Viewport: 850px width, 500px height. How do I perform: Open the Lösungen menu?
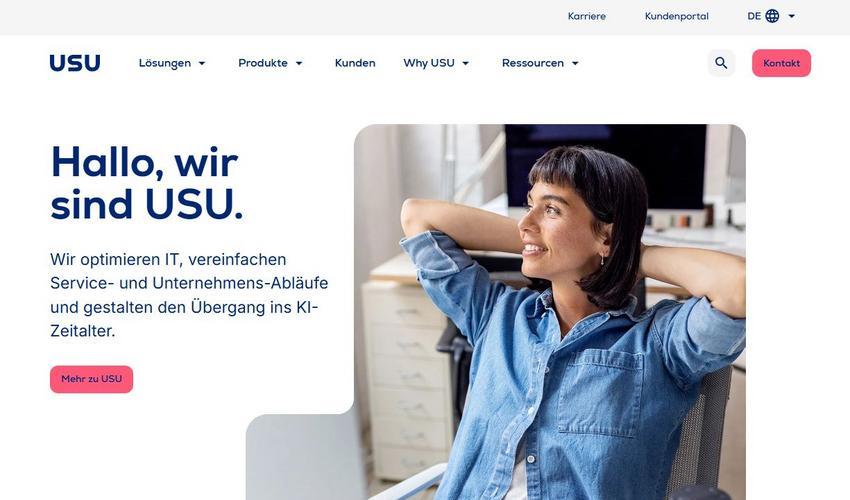[x=165, y=63]
